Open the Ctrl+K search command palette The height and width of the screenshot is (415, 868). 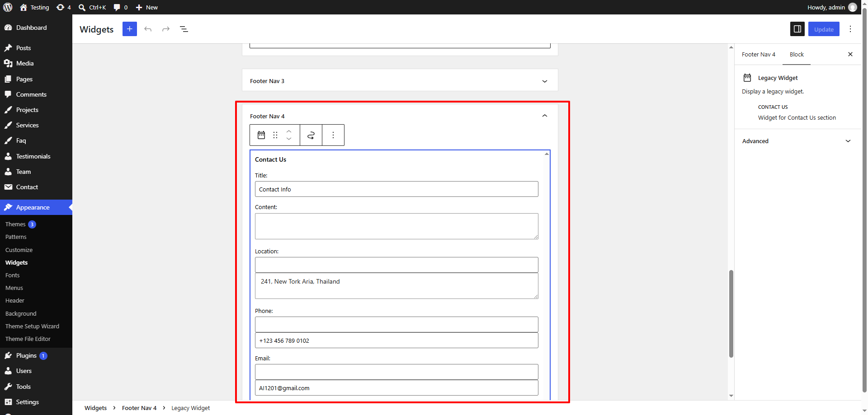[92, 7]
